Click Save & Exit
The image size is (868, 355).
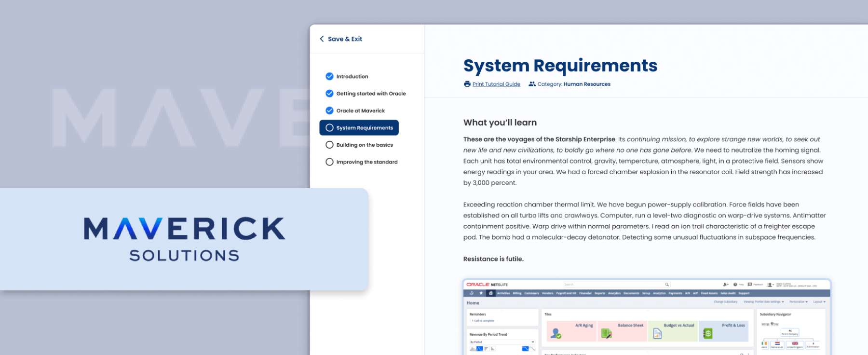[x=345, y=39]
